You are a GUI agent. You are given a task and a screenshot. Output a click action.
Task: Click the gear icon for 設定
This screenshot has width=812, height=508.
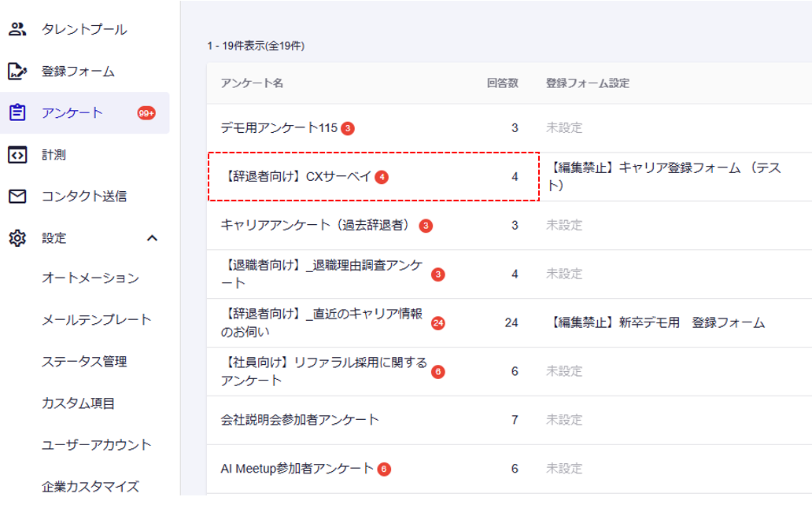click(17, 237)
